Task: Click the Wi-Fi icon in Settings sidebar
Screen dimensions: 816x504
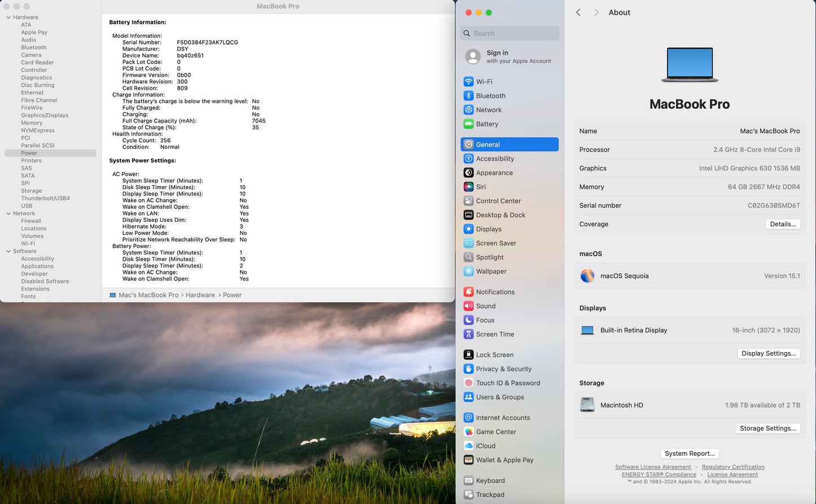Action: 468,82
